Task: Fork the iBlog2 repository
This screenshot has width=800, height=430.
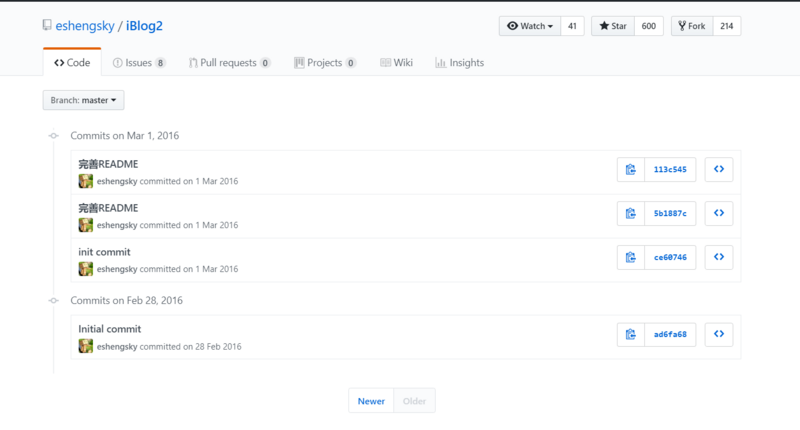Action: click(x=692, y=26)
